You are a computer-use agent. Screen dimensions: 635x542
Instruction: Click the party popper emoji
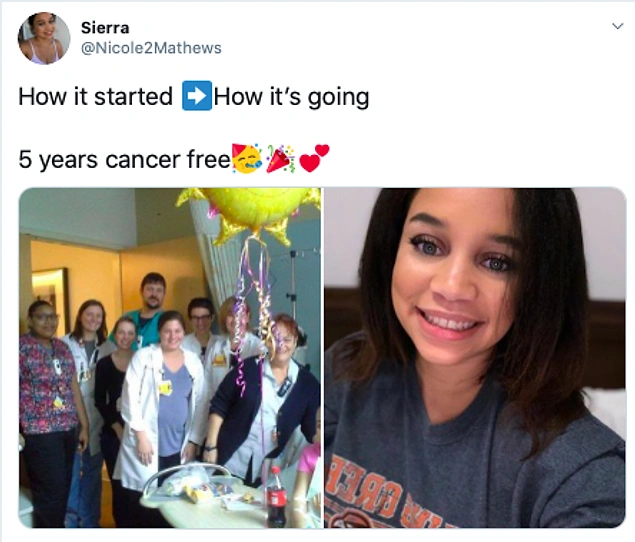pos(280,159)
